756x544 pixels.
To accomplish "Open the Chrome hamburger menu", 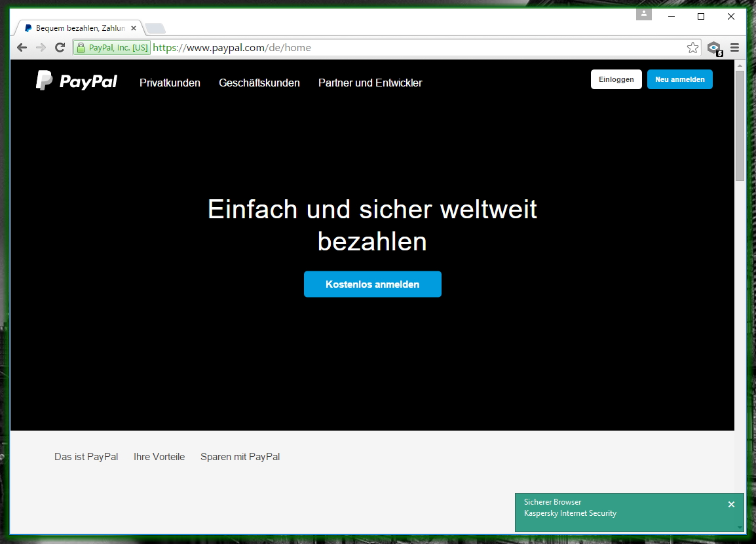I will 735,47.
